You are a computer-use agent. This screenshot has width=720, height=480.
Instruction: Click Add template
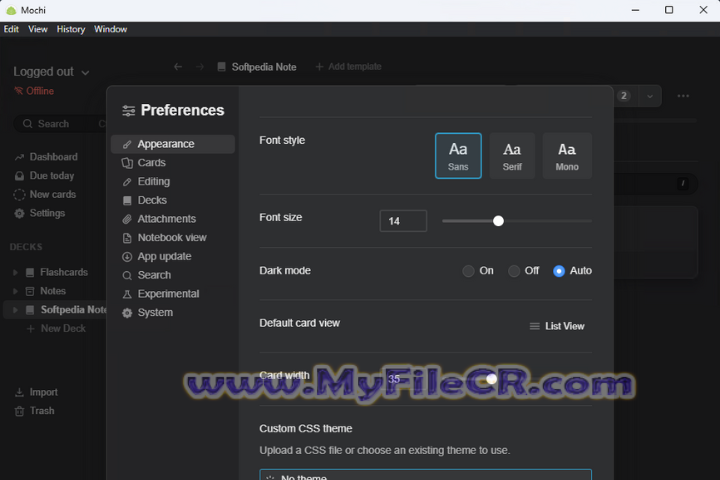349,67
